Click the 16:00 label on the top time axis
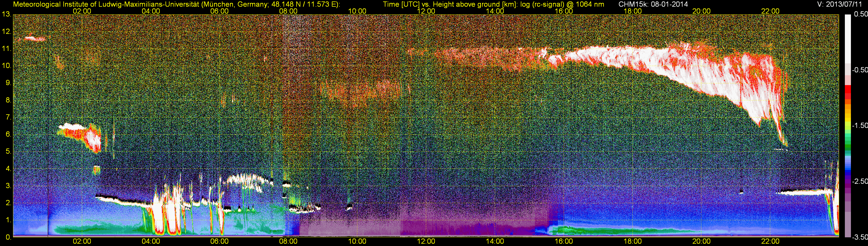This screenshot has height=246, width=868. pos(564,11)
